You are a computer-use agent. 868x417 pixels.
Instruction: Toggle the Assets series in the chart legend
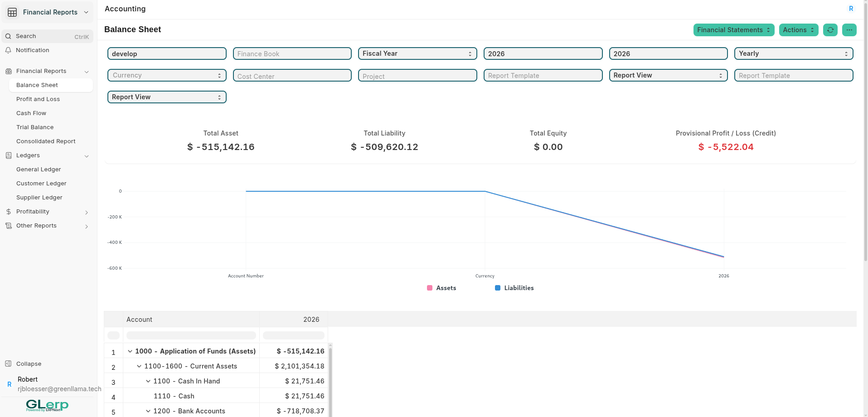[441, 288]
